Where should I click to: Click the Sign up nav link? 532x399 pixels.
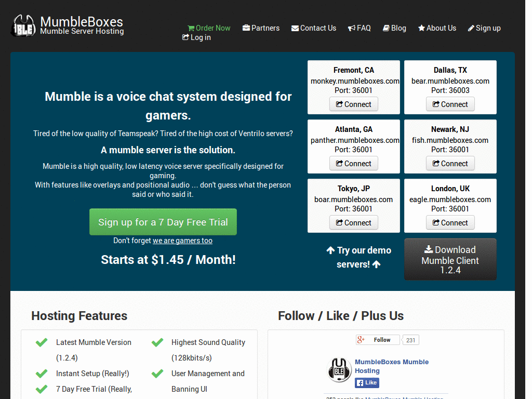484,28
